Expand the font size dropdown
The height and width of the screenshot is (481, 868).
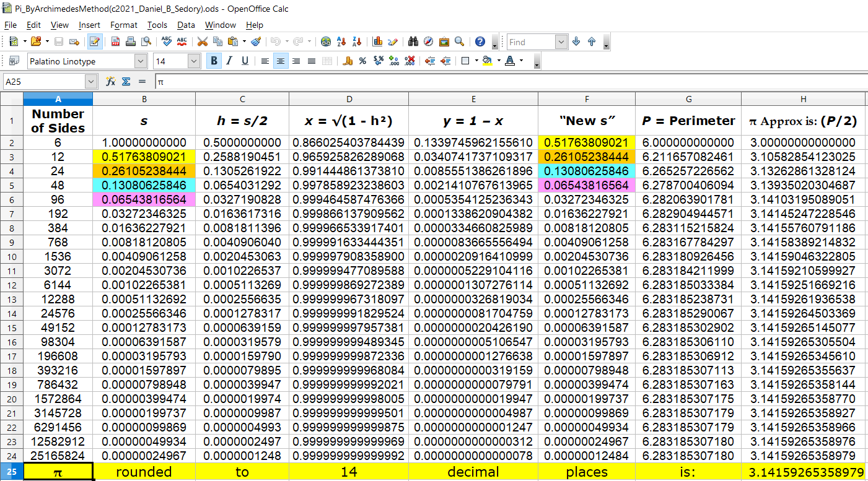193,61
